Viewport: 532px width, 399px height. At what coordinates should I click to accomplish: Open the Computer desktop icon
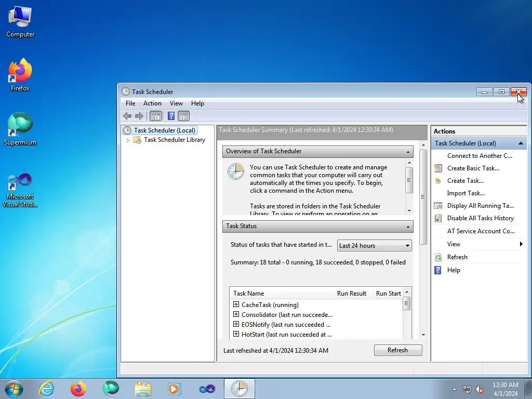(20, 22)
